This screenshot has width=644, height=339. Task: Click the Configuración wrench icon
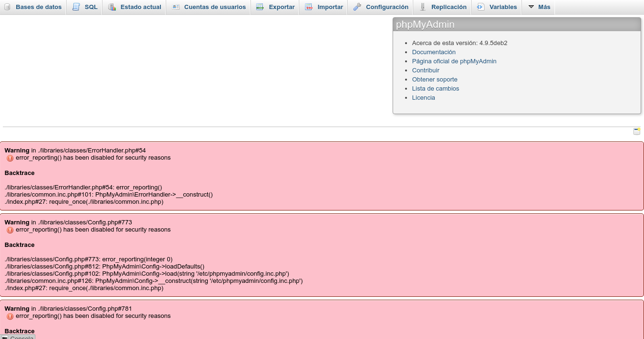[x=357, y=7]
